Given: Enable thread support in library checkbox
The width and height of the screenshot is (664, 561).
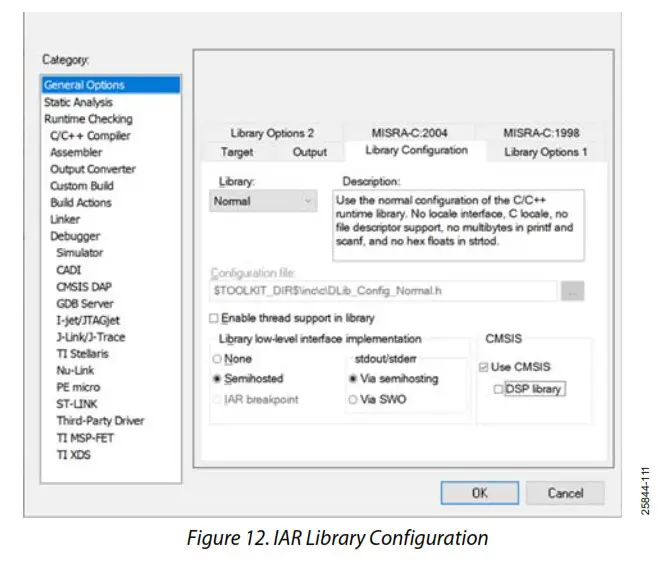Looking at the screenshot, I should (x=214, y=318).
